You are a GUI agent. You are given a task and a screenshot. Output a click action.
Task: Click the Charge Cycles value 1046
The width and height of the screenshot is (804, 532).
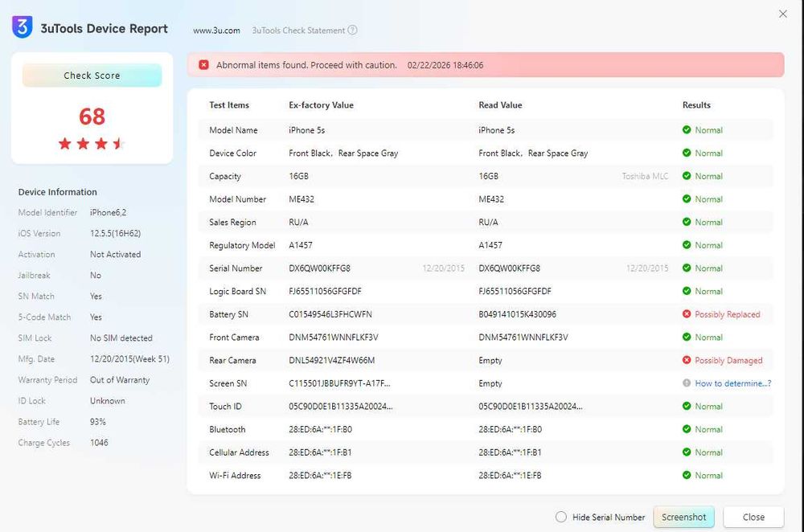point(99,443)
